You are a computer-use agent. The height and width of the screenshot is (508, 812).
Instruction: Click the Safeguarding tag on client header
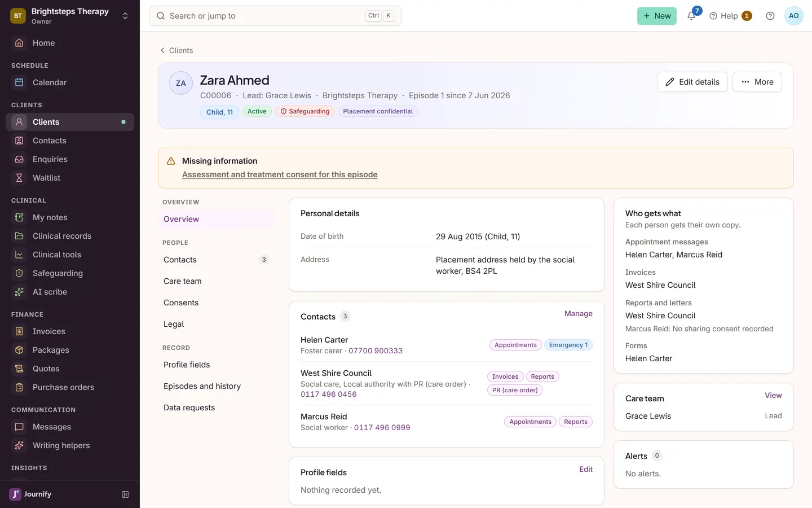pos(305,111)
